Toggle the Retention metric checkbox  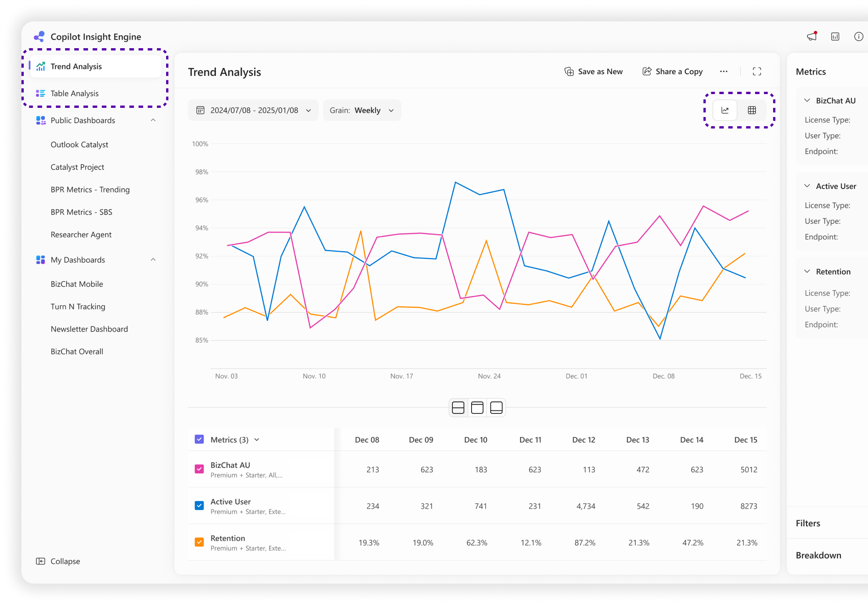(x=199, y=542)
